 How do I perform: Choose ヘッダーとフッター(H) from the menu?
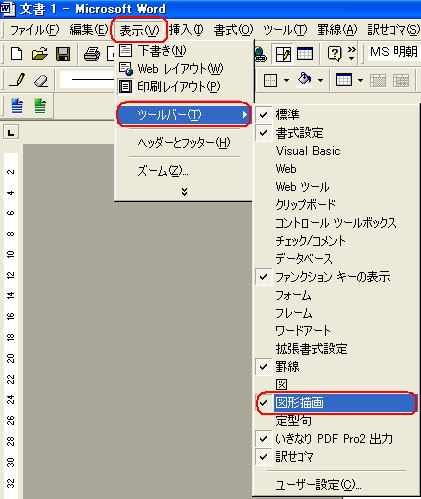(184, 143)
